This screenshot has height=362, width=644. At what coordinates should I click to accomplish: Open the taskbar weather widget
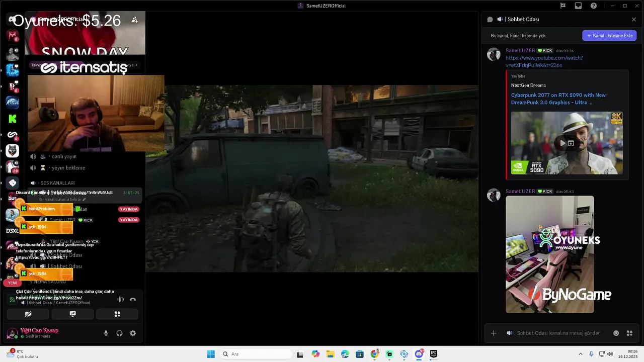[23, 354]
